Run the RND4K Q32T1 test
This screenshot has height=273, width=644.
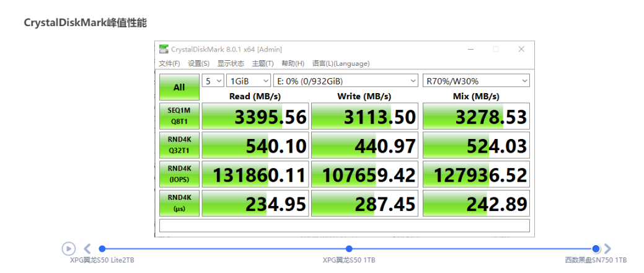(179, 145)
